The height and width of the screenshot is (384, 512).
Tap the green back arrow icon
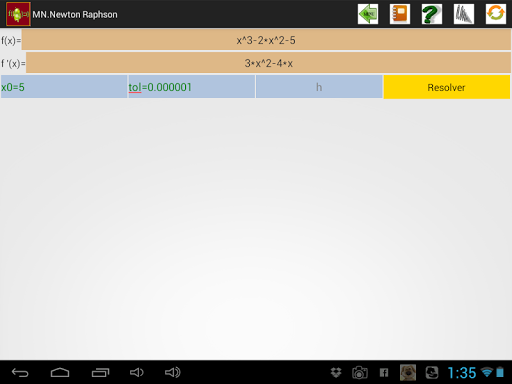(368, 14)
